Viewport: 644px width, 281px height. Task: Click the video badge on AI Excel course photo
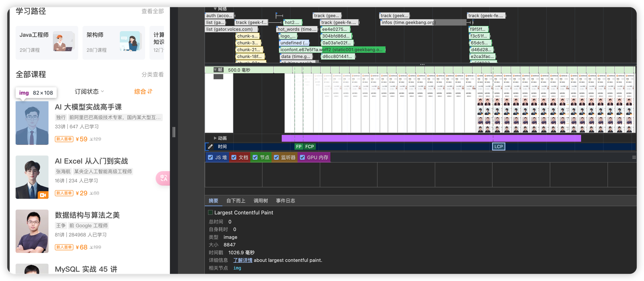pos(43,195)
